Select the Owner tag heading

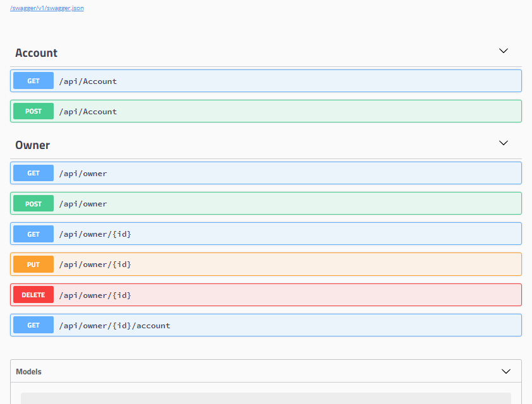tap(32, 145)
